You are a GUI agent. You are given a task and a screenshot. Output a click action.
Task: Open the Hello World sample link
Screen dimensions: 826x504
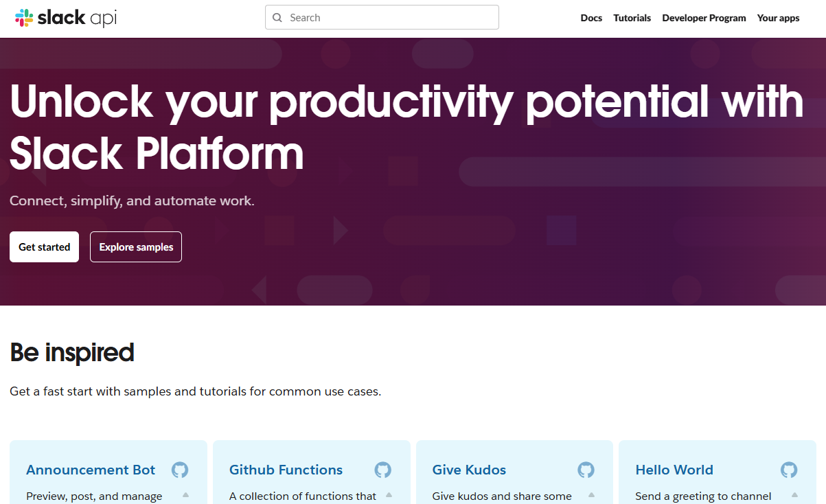pos(674,470)
